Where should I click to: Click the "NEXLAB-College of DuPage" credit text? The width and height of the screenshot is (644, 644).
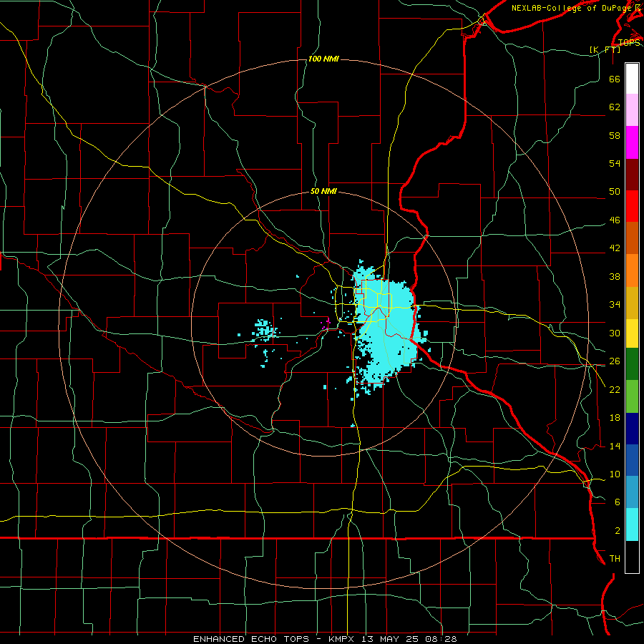[571, 8]
